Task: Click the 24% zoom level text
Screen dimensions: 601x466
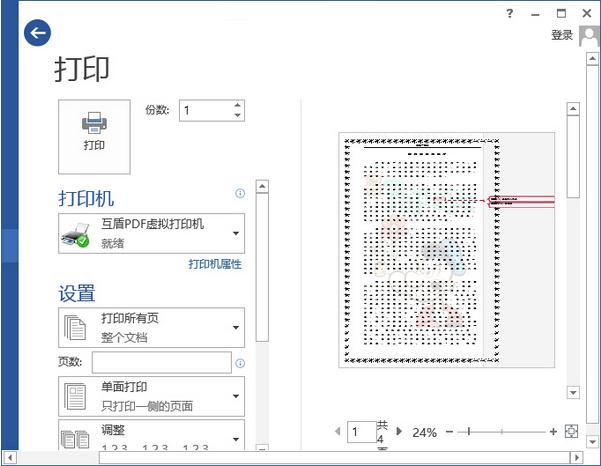Action: coord(424,432)
